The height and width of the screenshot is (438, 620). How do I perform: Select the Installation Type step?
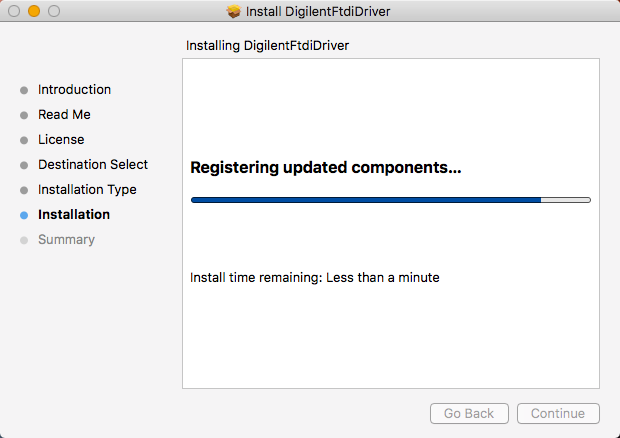(87, 190)
